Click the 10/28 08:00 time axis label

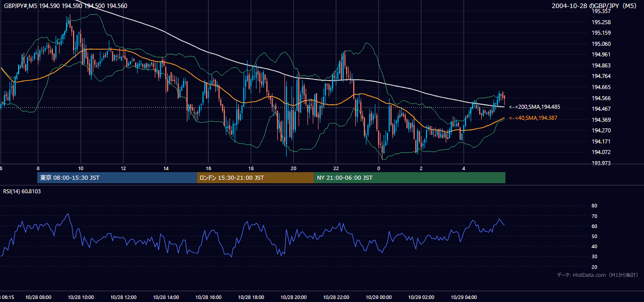(39, 297)
